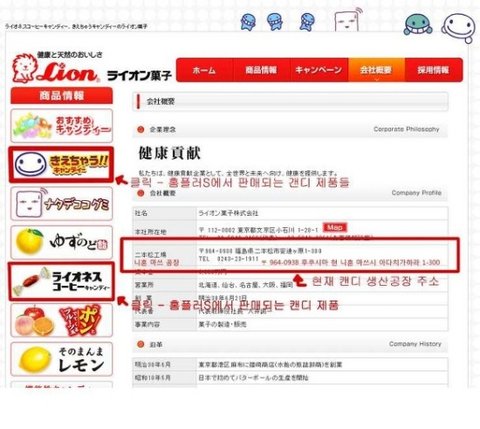Click the third blue blob mascot icon

pos(307,22)
